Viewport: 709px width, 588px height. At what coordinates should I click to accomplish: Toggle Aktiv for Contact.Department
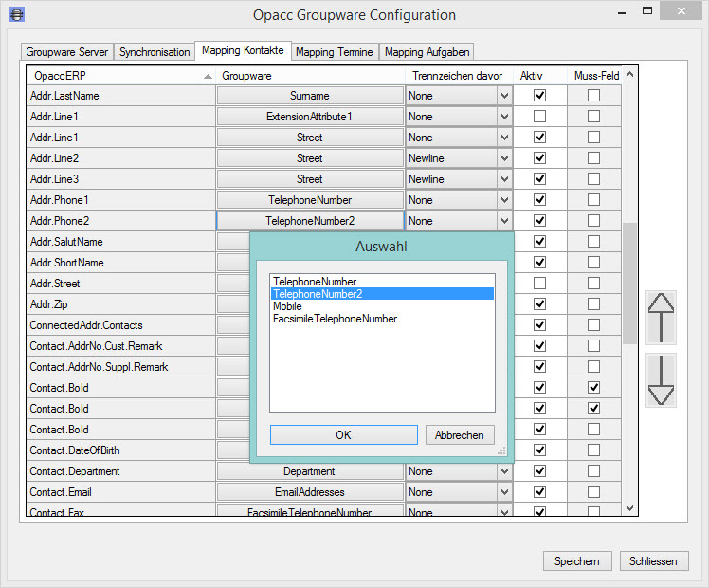539,470
